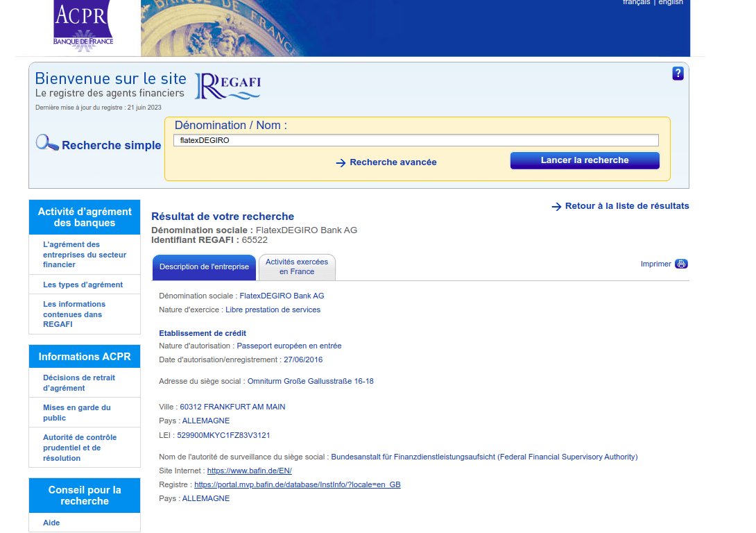Click the printer icon beside Imprimer
The image size is (756, 533).
point(681,264)
